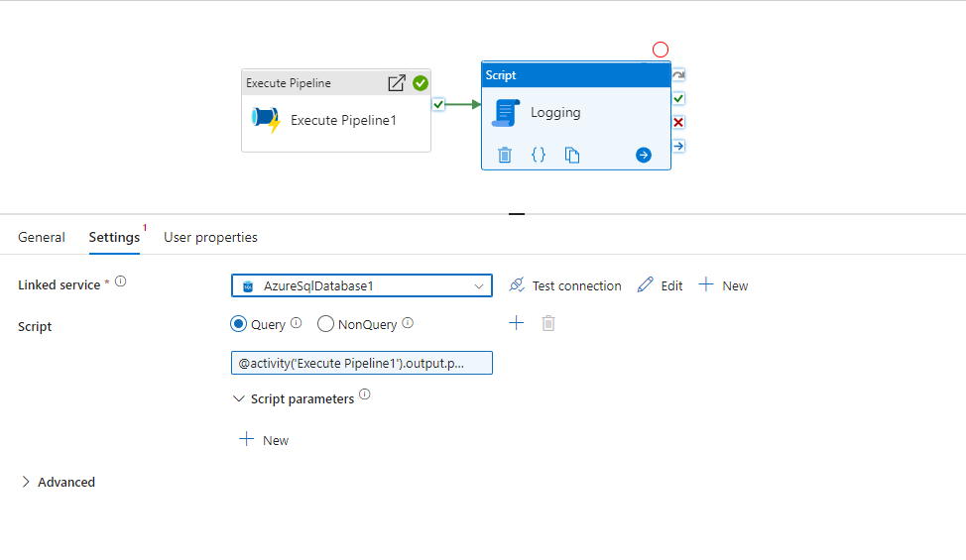Click the panel collapse handle bar

517,214
